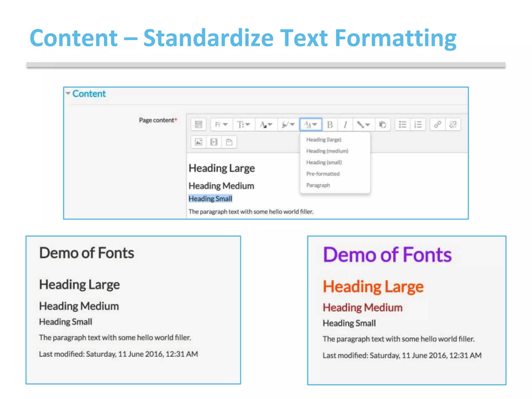Click 'Heading Small' in left demo panel
Screen dimensions: 532x399
tap(66, 322)
